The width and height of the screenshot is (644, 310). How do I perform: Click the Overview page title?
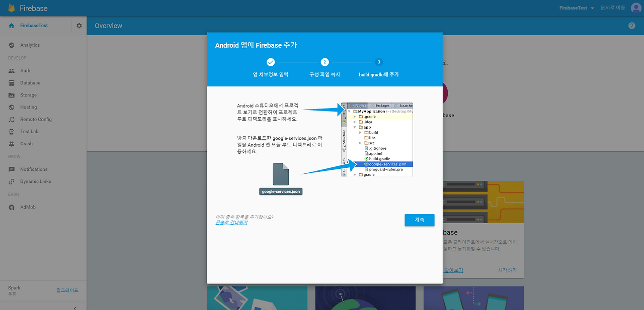109,26
